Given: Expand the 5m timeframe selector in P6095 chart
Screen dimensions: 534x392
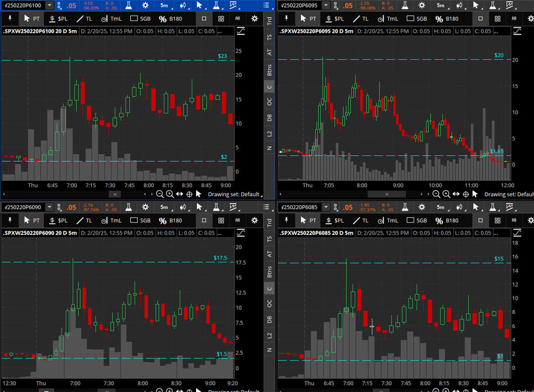Looking at the screenshot, I should coord(440,5).
